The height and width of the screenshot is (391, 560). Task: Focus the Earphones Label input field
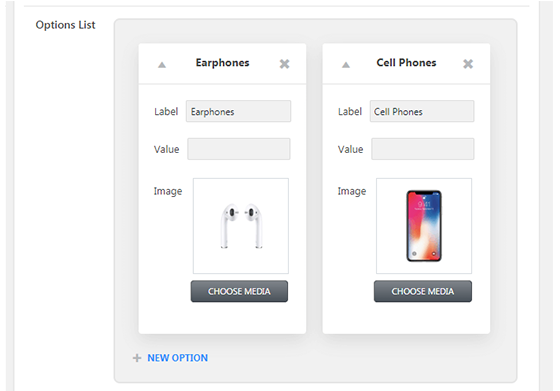[x=238, y=111]
